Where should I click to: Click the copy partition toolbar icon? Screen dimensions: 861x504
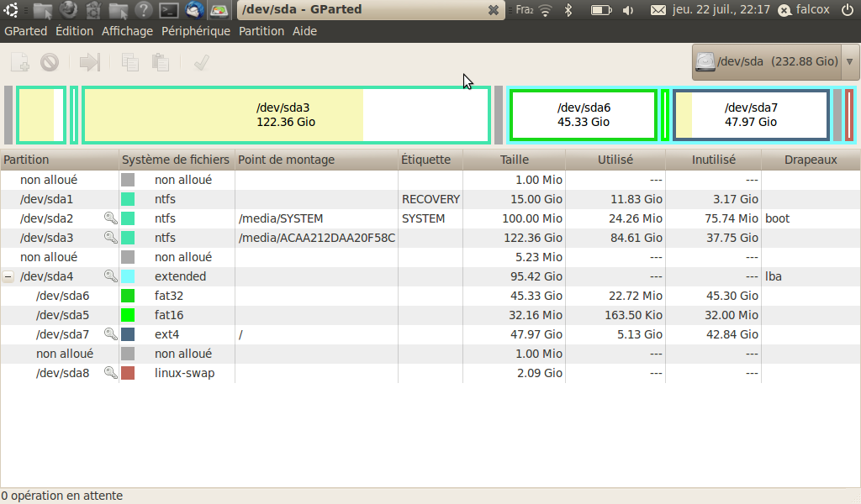[130, 62]
